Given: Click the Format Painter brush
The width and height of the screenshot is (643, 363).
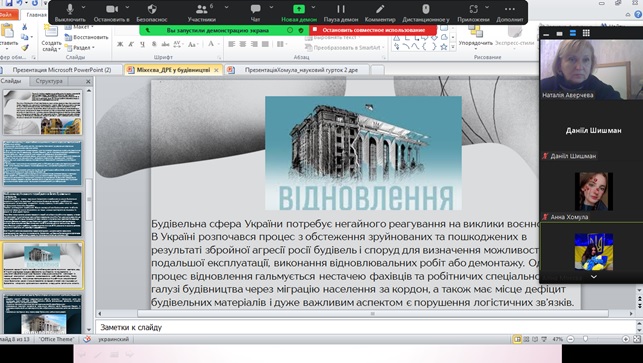Looking at the screenshot, I should point(25,48).
